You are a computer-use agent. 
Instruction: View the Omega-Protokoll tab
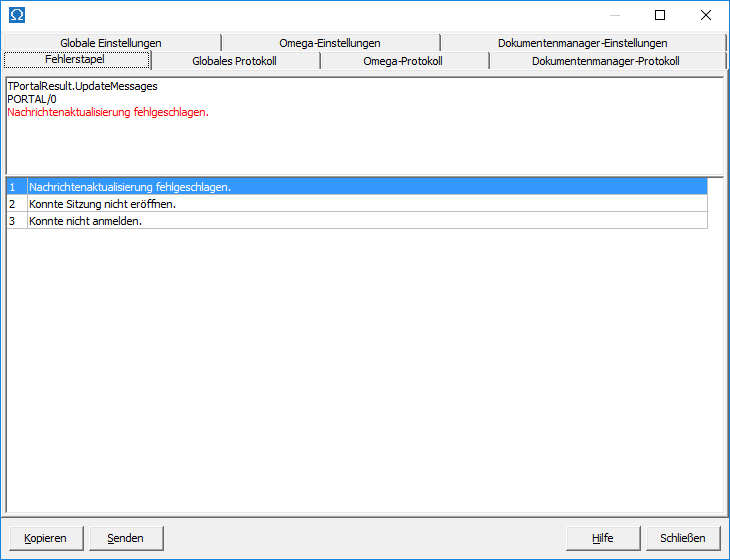tap(403, 61)
